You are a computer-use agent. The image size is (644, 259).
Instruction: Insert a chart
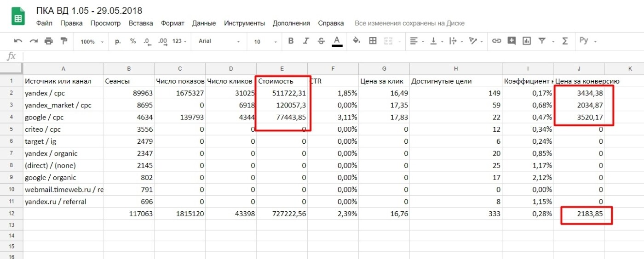click(527, 41)
